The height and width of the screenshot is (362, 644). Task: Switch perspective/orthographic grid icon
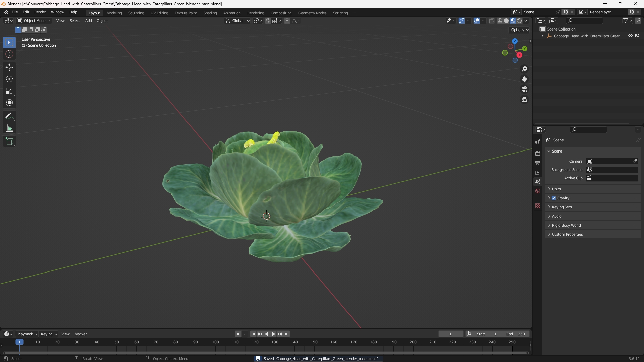(x=524, y=100)
